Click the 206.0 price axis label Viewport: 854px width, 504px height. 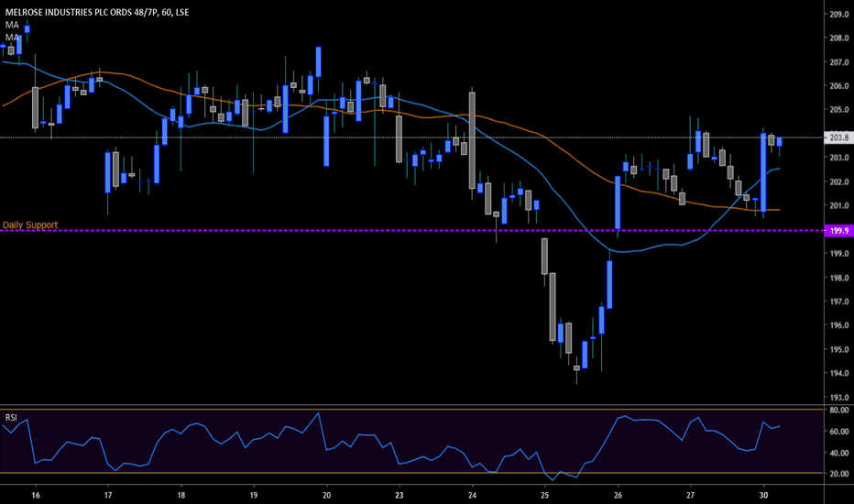click(x=838, y=86)
